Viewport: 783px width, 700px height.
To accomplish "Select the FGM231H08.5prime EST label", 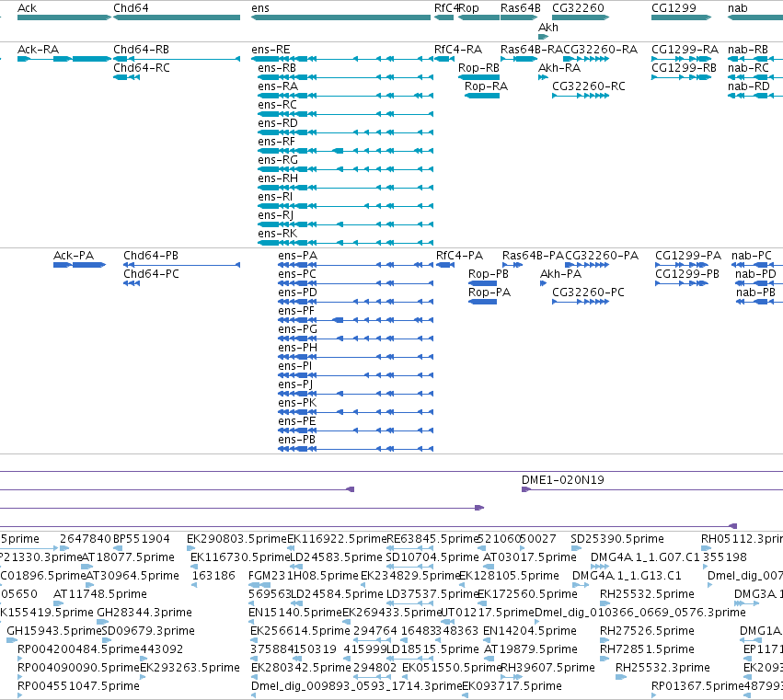I will click(x=304, y=576).
